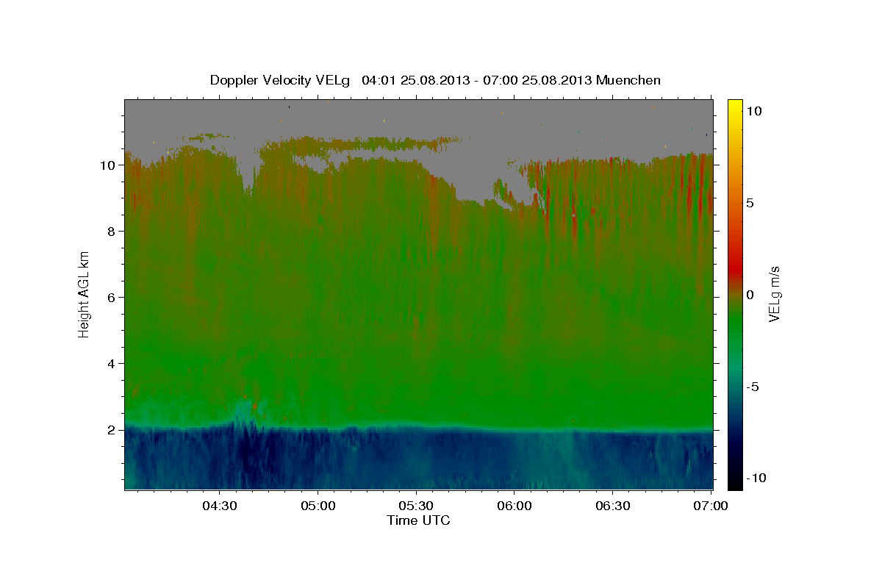Click the 04:30 time tick label
The width and height of the screenshot is (882, 588).
220,506
